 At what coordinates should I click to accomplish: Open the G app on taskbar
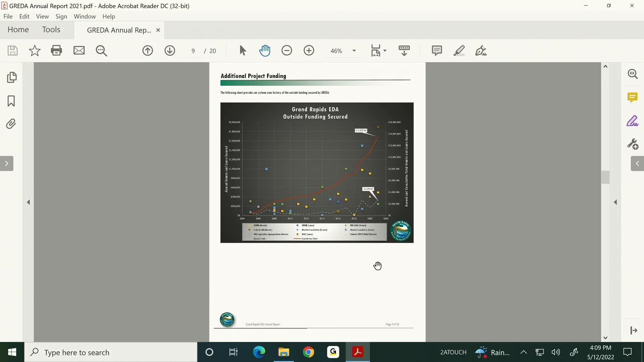(333, 352)
